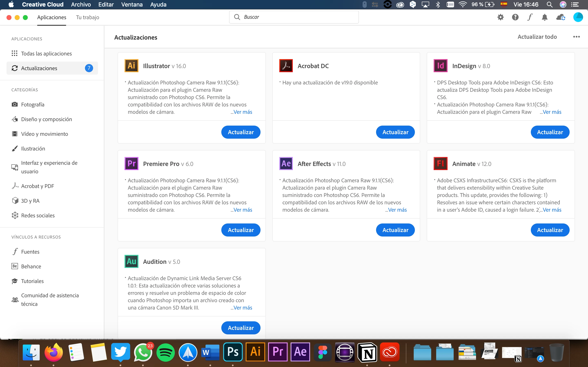Screen dimensions: 588x367
Task: Click Actualizar todo
Action: [x=537, y=37]
